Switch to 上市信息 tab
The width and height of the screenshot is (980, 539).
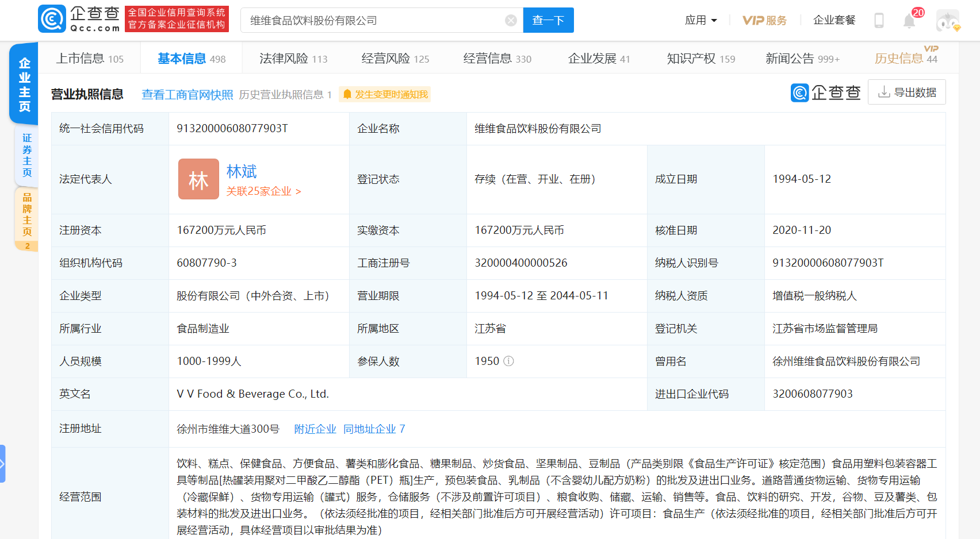(90, 59)
